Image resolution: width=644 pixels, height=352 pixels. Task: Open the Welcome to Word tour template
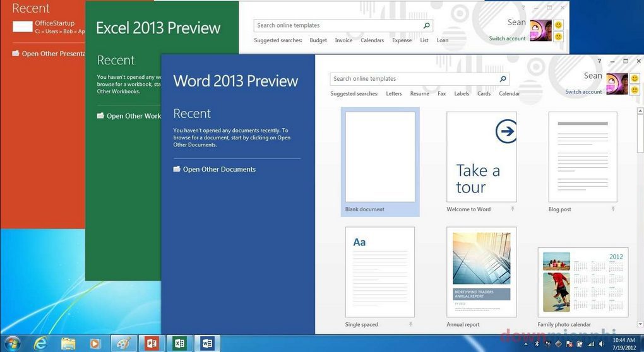tap(481, 162)
